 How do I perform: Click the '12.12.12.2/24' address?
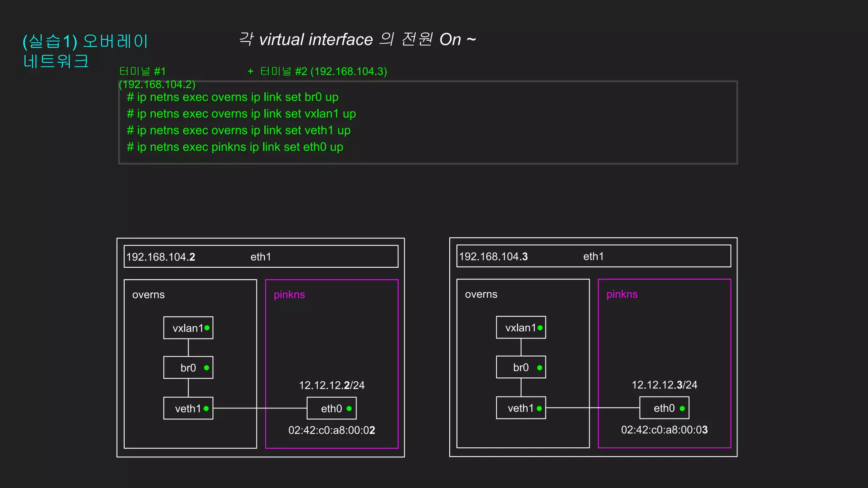[x=332, y=385]
